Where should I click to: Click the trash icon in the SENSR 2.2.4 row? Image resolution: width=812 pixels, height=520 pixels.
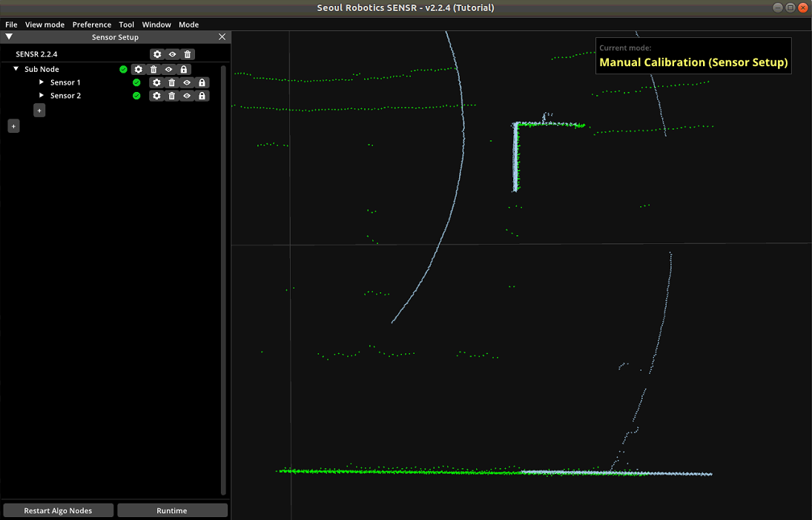(188, 54)
